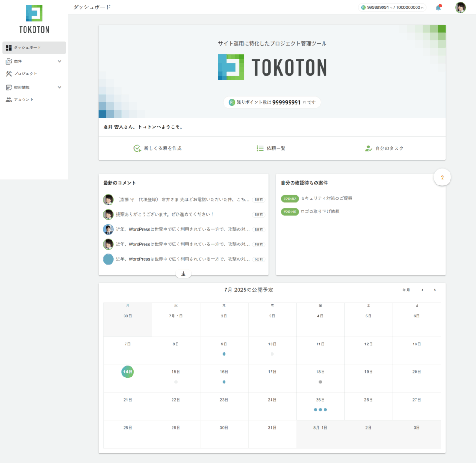Open the 依頼一覧 list
Viewport: 476px width, 463px height.
coord(271,148)
